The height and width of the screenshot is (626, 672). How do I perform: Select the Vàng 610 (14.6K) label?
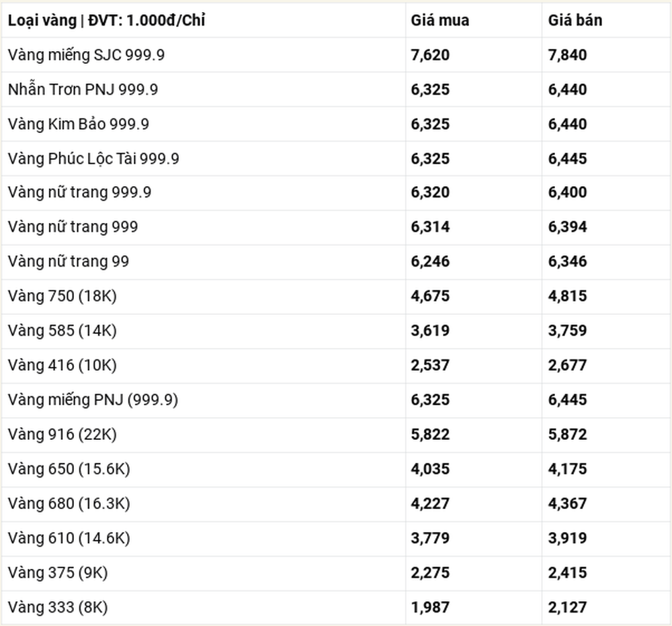coord(69,538)
